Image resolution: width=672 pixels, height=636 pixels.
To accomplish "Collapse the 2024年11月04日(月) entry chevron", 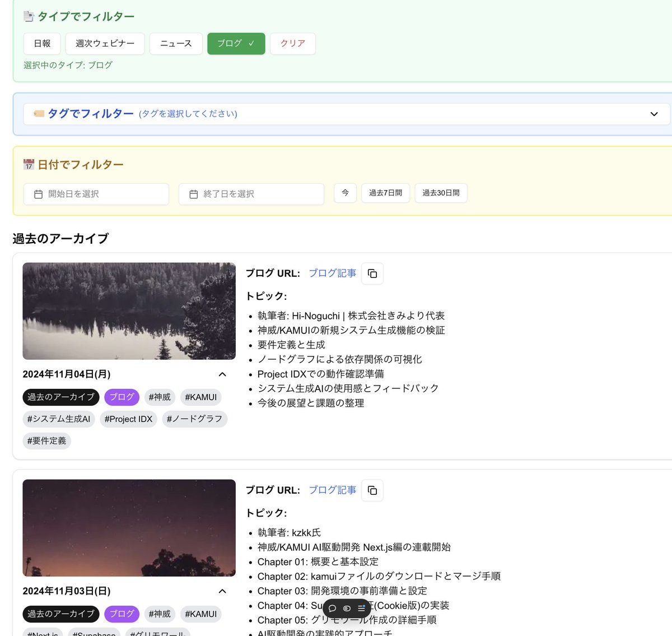I will pyautogui.click(x=222, y=374).
